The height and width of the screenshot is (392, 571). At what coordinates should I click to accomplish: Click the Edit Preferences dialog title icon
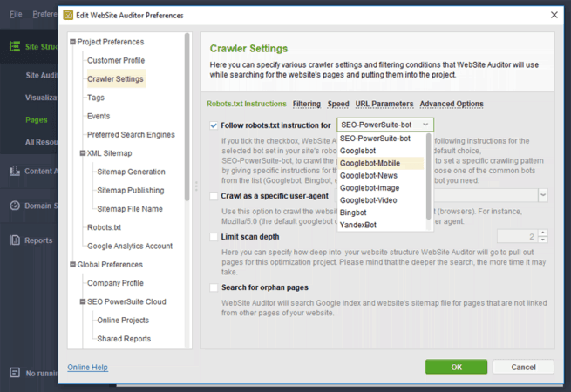(x=68, y=14)
